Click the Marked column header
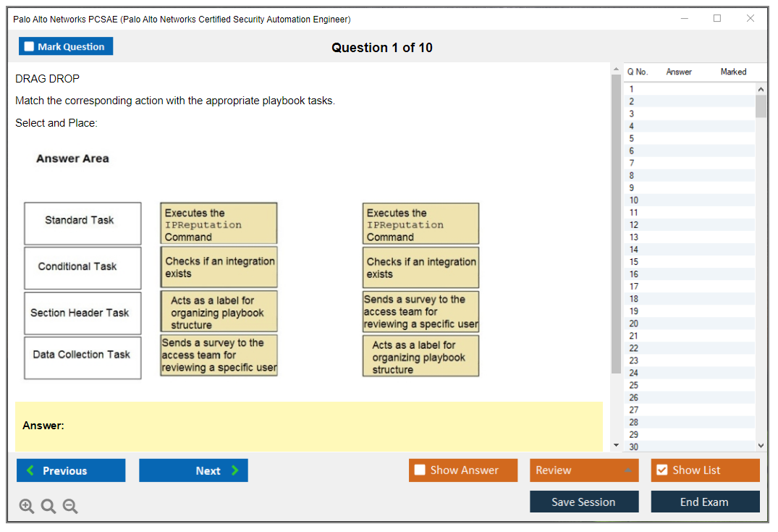The width and height of the screenshot is (778, 532). [x=733, y=72]
